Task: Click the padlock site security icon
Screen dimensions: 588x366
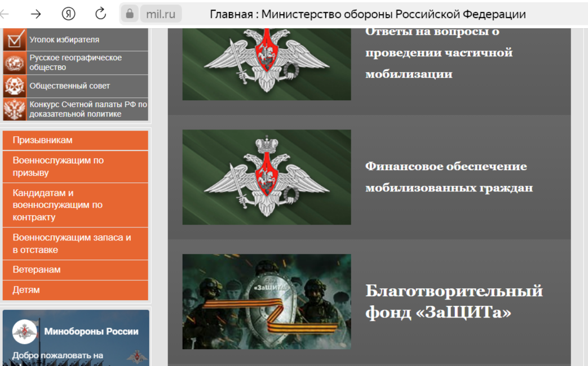Action: (130, 14)
